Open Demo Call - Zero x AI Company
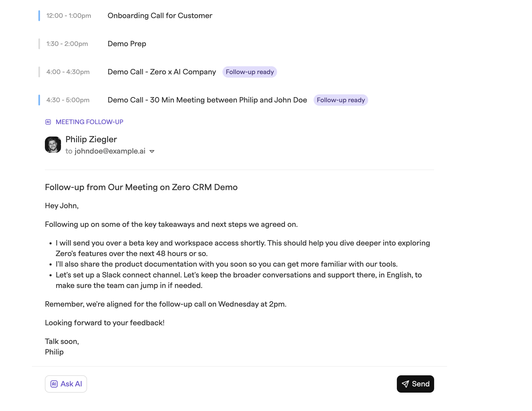The width and height of the screenshot is (532, 411). click(x=162, y=72)
